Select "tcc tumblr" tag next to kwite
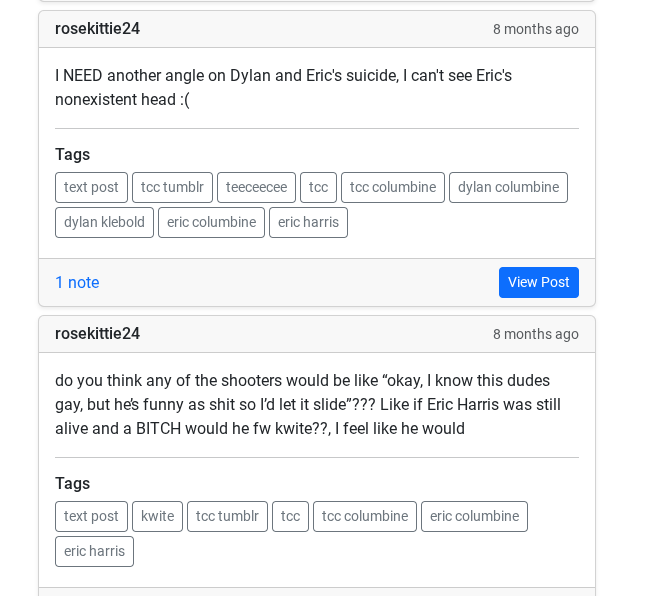The width and height of the screenshot is (648, 596). pos(227,516)
